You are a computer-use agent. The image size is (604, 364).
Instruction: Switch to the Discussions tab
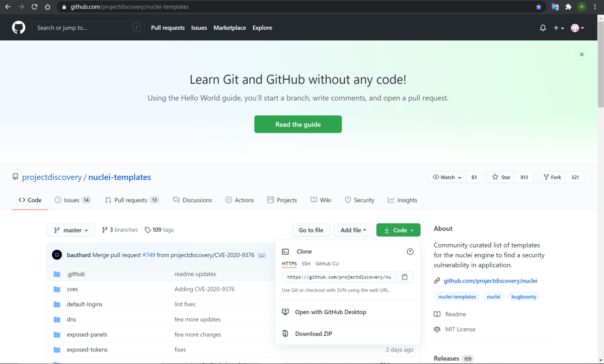pos(192,200)
